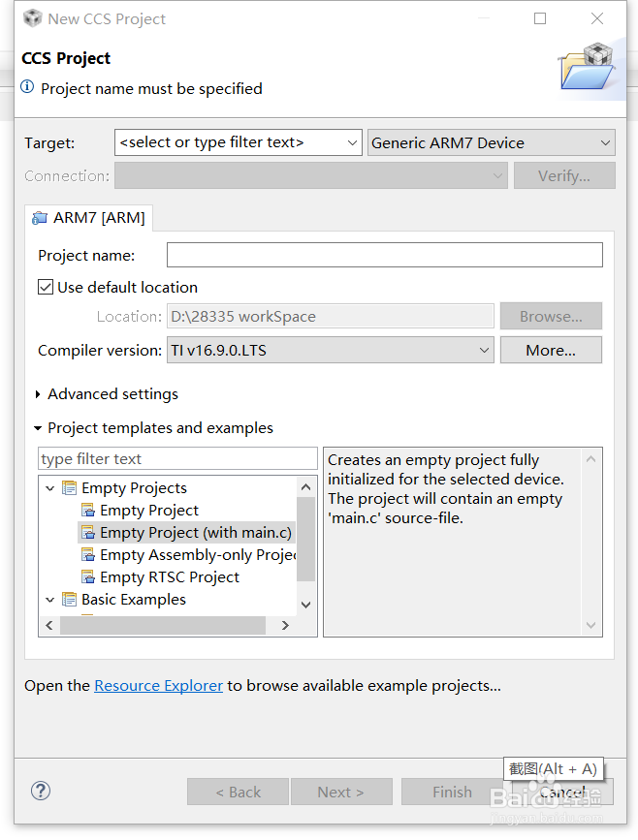Screen dimensions: 638x840
Task: Select the Basic Examples row
Action: pyautogui.click(x=124, y=599)
